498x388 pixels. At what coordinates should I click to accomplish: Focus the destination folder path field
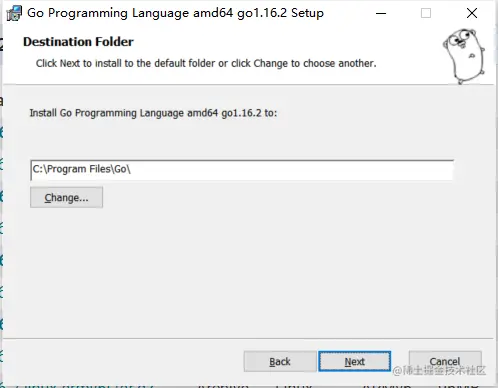242,170
